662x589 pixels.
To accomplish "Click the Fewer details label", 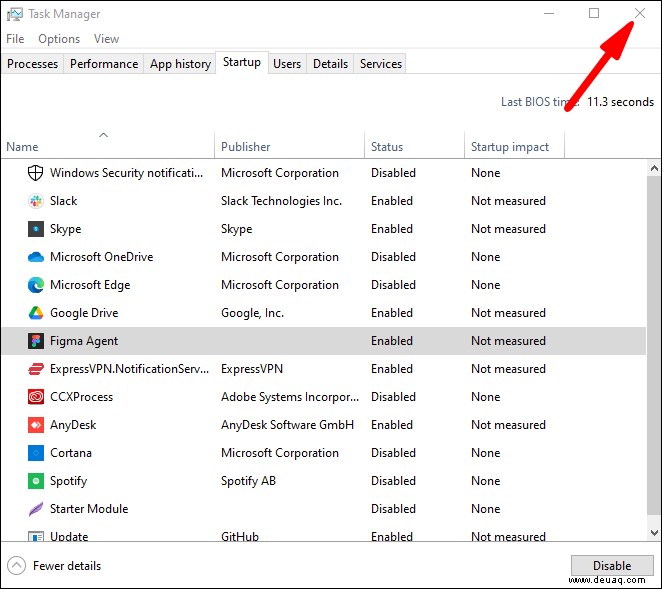I will click(x=67, y=566).
